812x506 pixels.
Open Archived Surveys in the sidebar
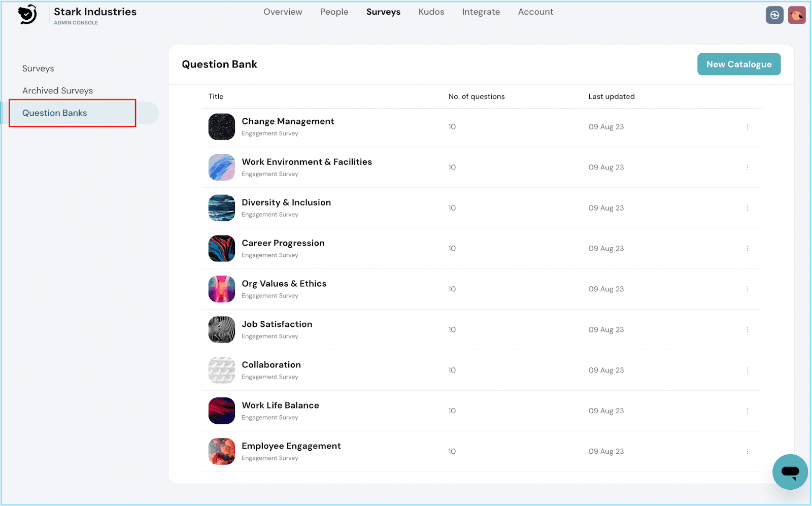pos(58,91)
